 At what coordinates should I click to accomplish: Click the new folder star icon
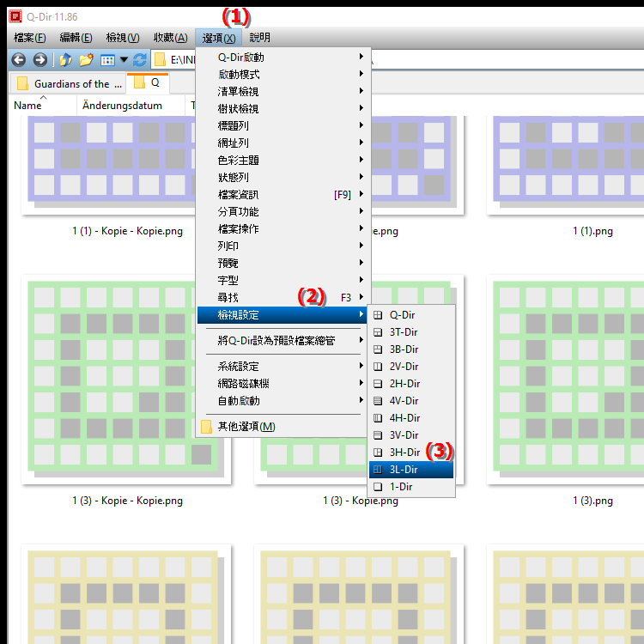(86, 60)
